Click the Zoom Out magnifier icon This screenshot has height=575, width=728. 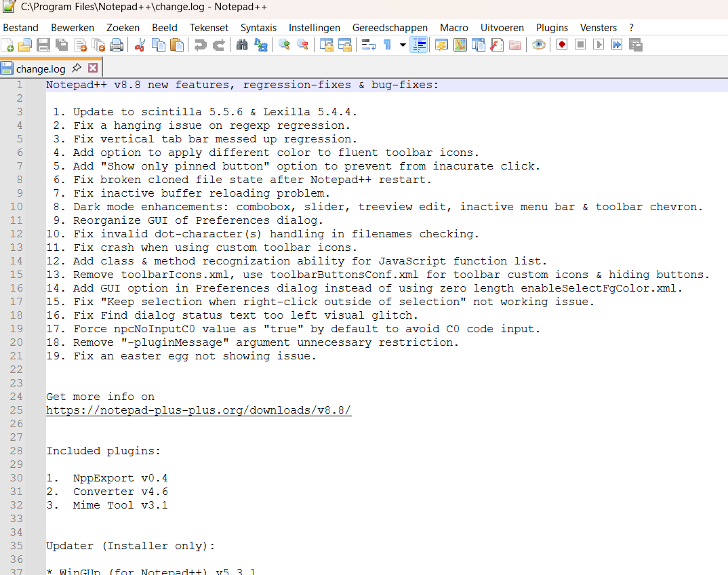302,45
